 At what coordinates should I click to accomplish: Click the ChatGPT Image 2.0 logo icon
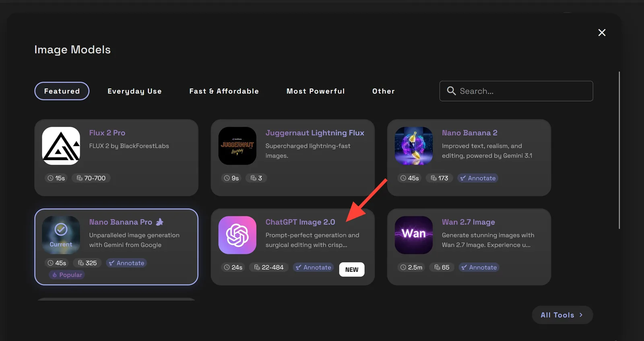(237, 235)
